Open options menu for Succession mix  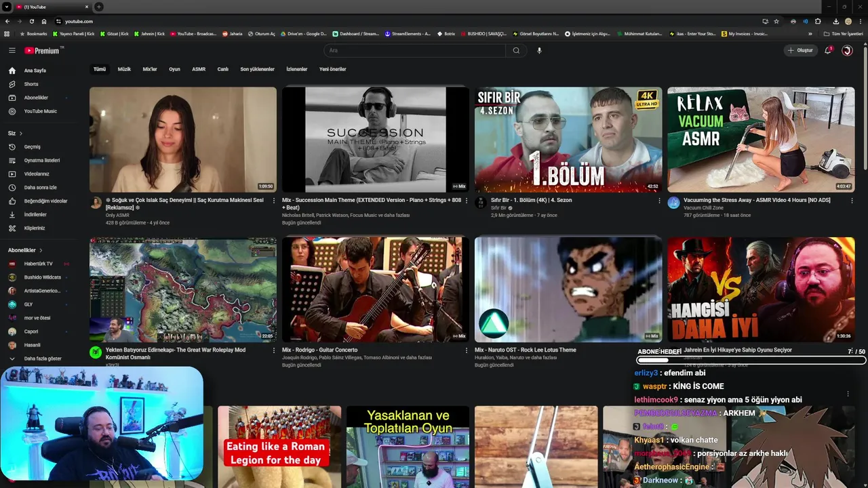[x=467, y=201]
